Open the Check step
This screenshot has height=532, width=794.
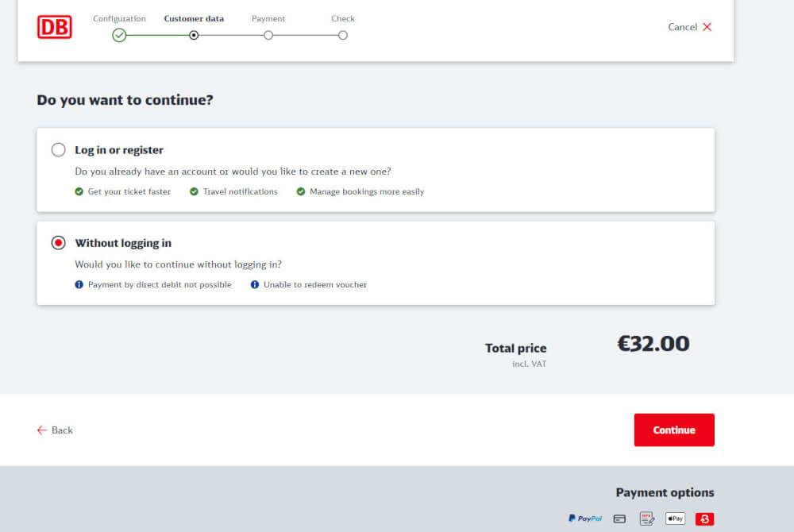tap(343, 35)
